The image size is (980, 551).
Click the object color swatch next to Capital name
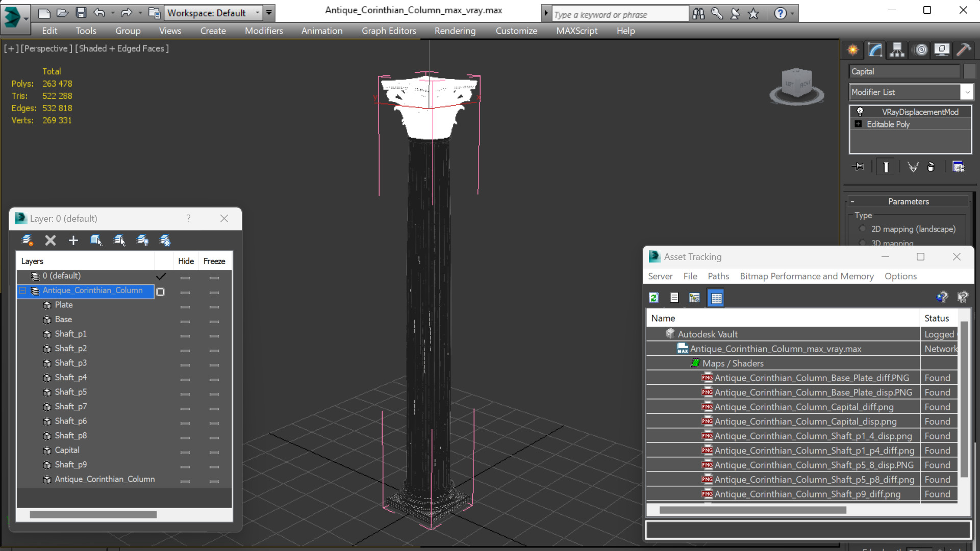click(x=969, y=71)
